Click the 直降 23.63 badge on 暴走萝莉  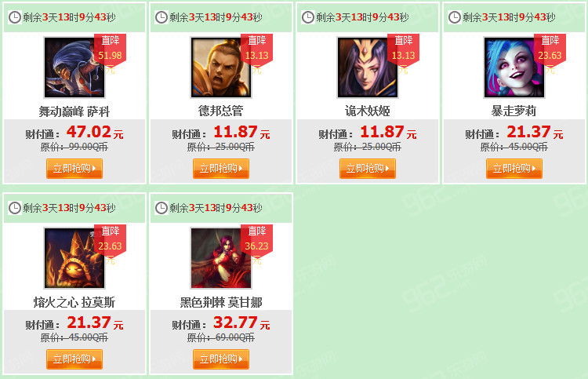[550, 51]
